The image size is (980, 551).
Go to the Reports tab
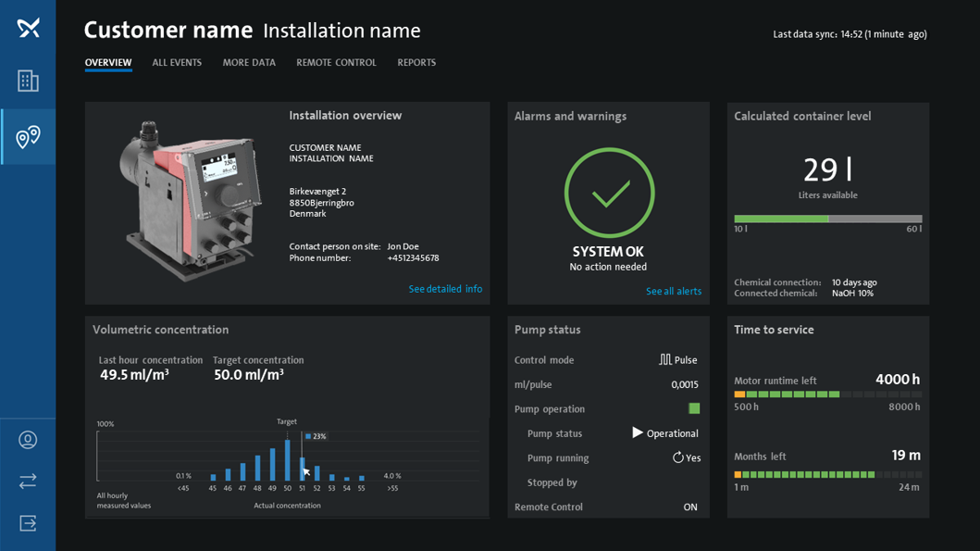point(416,63)
